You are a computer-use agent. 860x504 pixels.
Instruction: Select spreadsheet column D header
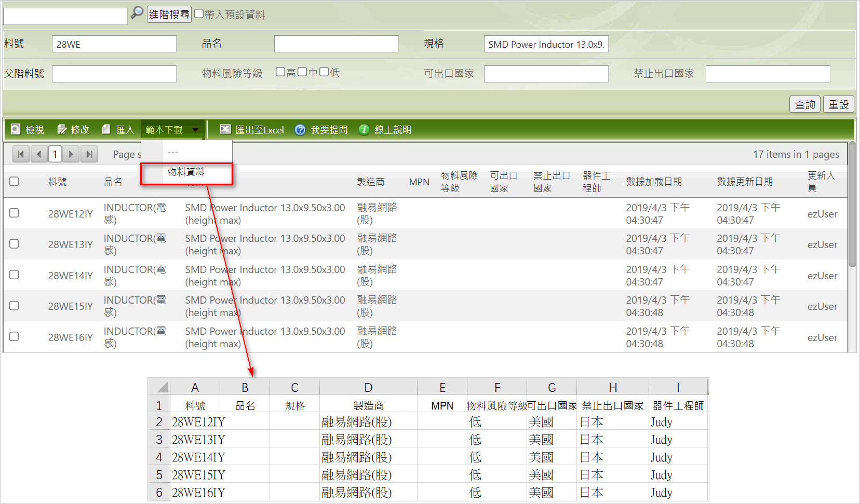[x=368, y=387]
